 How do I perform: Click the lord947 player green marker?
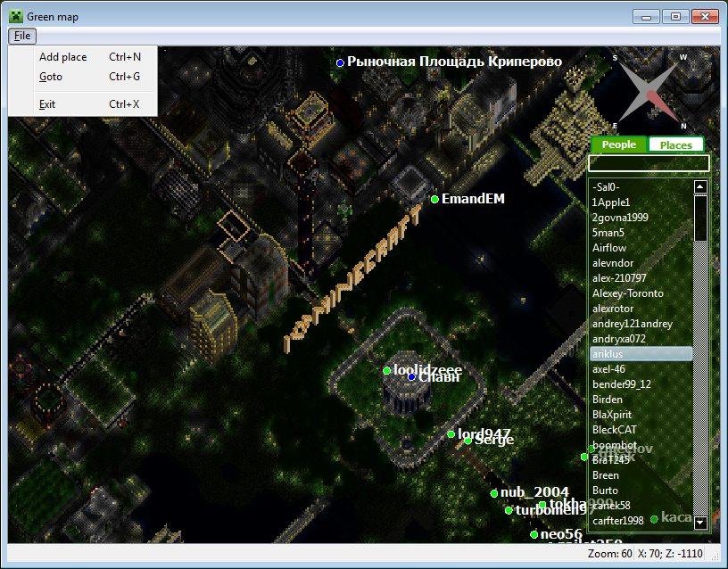click(x=451, y=434)
